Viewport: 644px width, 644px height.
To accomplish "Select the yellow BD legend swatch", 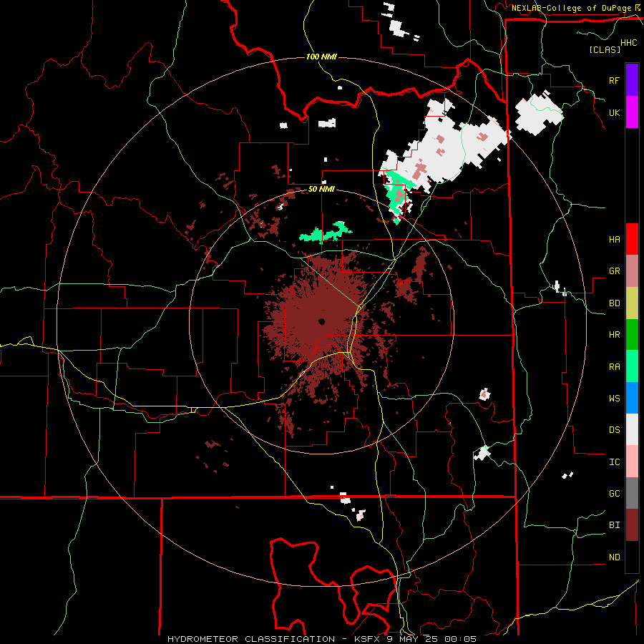I will [632, 303].
